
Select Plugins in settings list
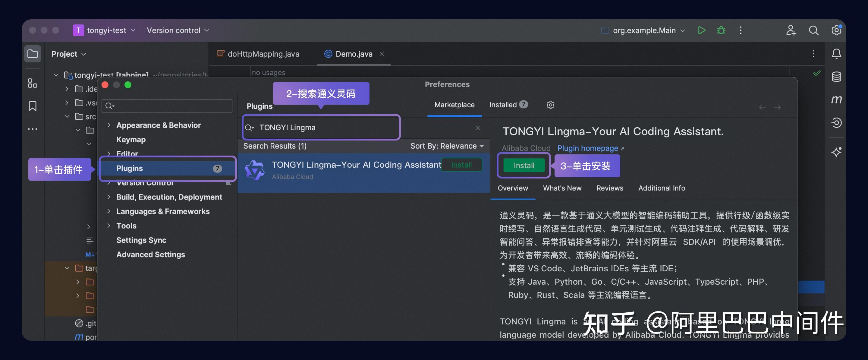click(168, 168)
